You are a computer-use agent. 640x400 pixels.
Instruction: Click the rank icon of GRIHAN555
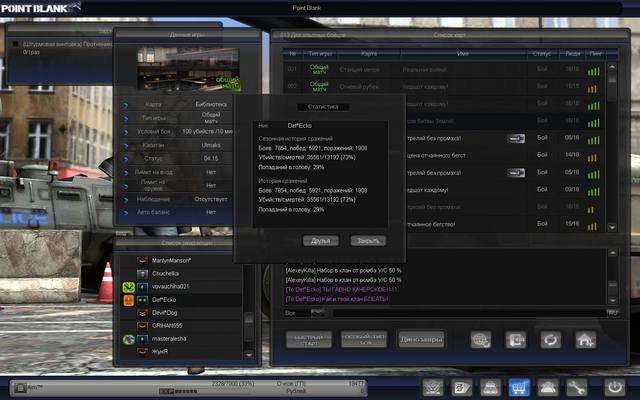[x=142, y=326]
